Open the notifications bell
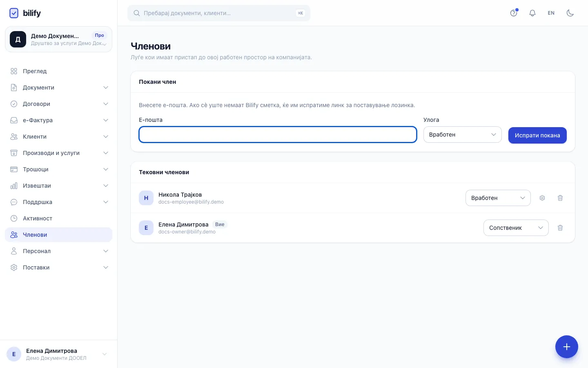 532,13
